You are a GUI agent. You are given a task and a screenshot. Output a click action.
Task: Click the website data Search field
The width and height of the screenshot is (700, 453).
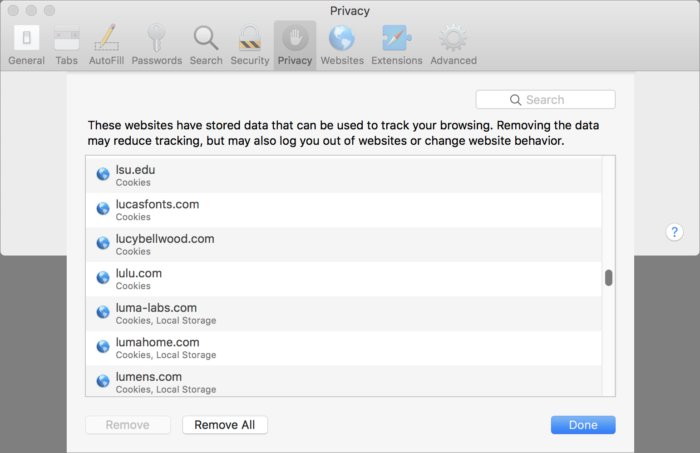click(x=546, y=100)
